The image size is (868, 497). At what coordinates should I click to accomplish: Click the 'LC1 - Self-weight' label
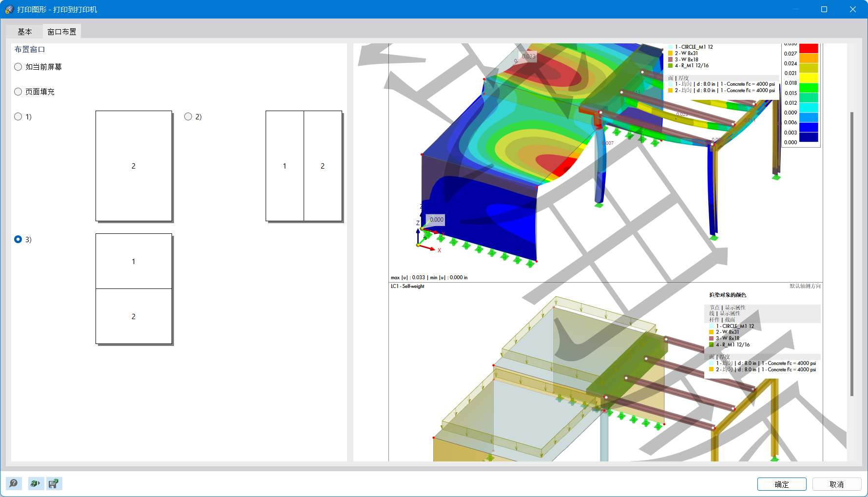[x=407, y=286]
